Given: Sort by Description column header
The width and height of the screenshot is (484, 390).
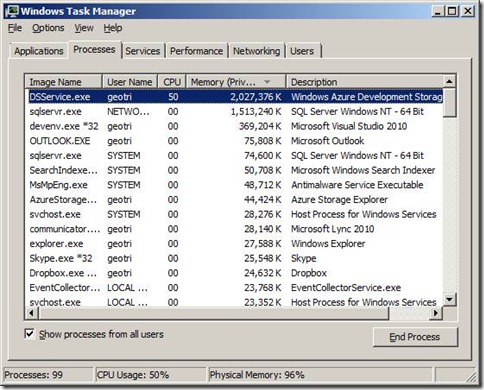Looking at the screenshot, I should pyautogui.click(x=365, y=82).
